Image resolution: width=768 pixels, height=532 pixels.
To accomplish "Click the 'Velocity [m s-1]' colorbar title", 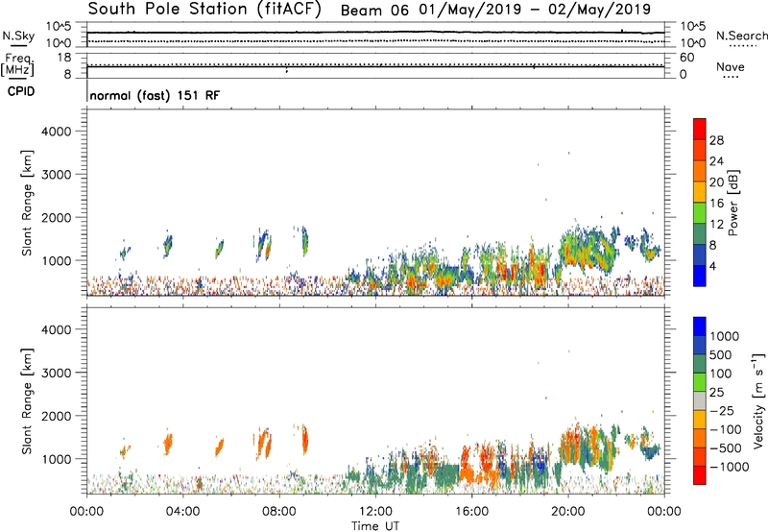I will click(x=758, y=400).
